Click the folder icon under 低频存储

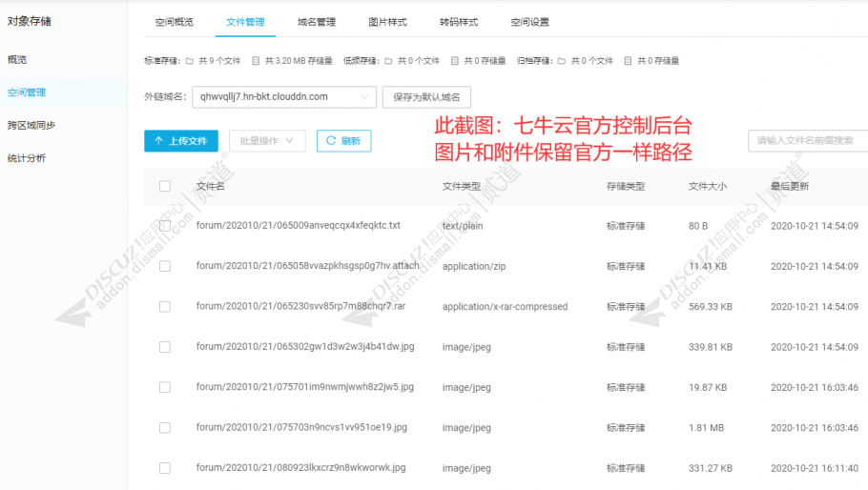pos(388,61)
